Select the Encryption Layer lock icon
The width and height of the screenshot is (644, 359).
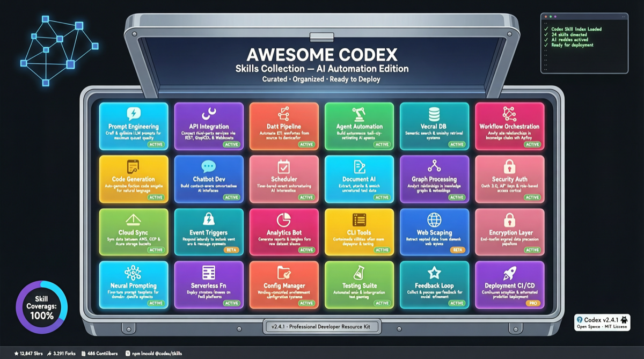(x=510, y=218)
